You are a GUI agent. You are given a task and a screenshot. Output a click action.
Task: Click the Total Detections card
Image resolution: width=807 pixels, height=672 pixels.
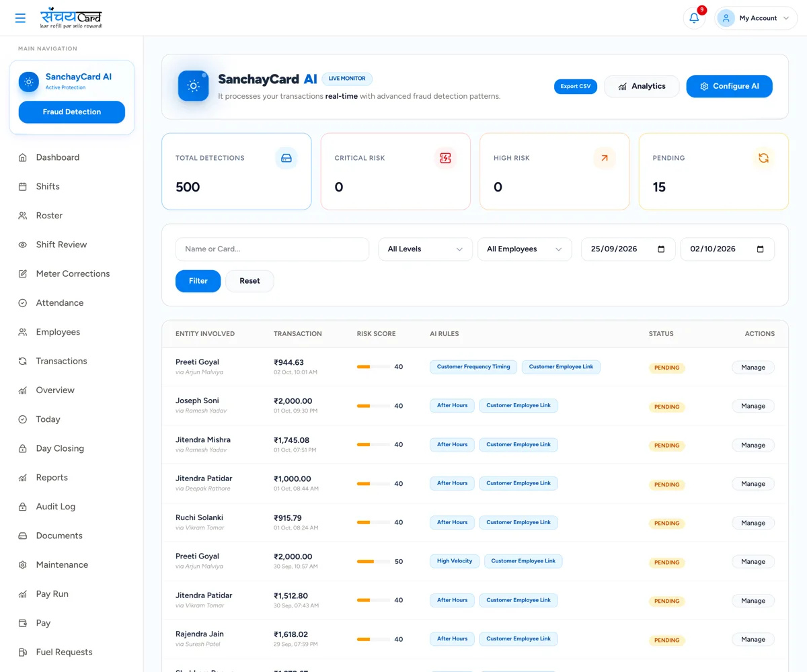click(237, 171)
